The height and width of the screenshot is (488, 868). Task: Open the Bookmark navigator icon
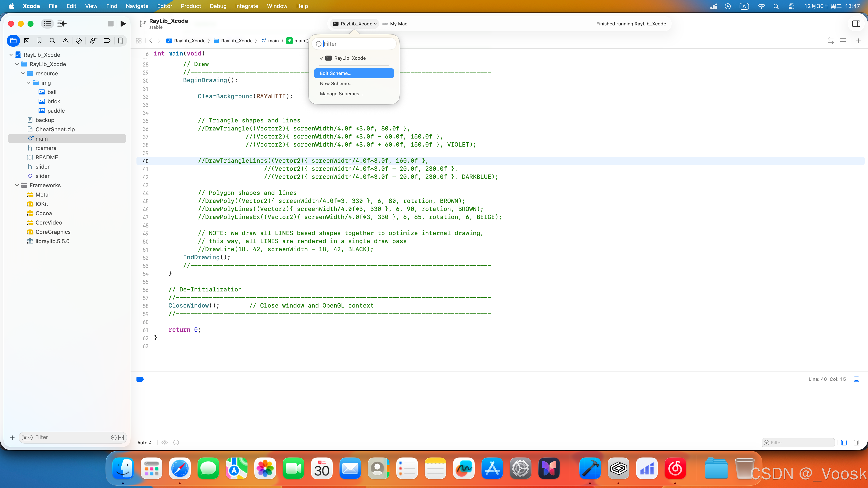(39, 41)
